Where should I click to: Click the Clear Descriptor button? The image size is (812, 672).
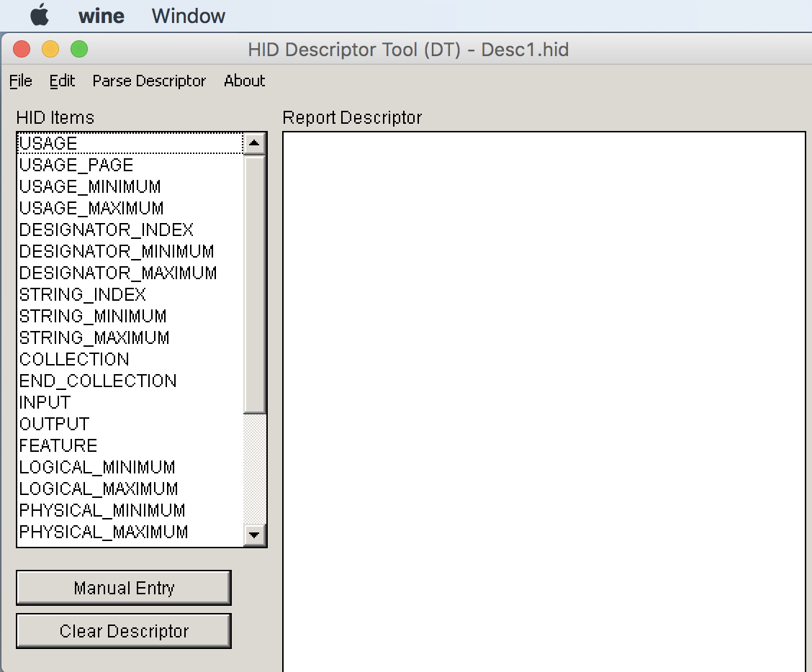tap(123, 630)
